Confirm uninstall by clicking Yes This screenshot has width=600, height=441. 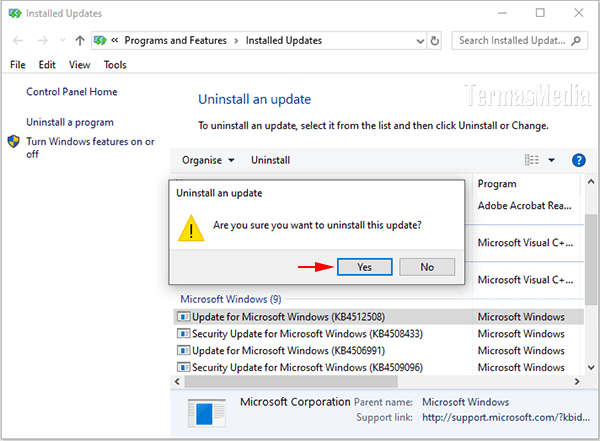pos(364,267)
